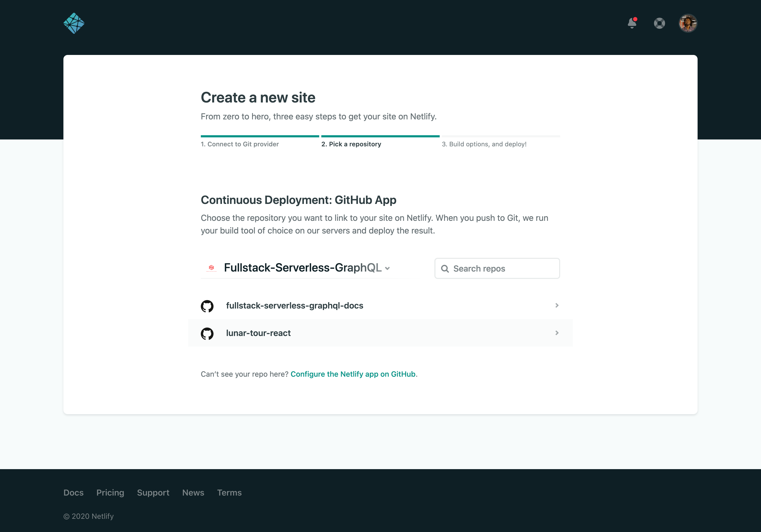The width and height of the screenshot is (761, 532).
Task: Click the magnifier icon in search box
Action: click(445, 269)
